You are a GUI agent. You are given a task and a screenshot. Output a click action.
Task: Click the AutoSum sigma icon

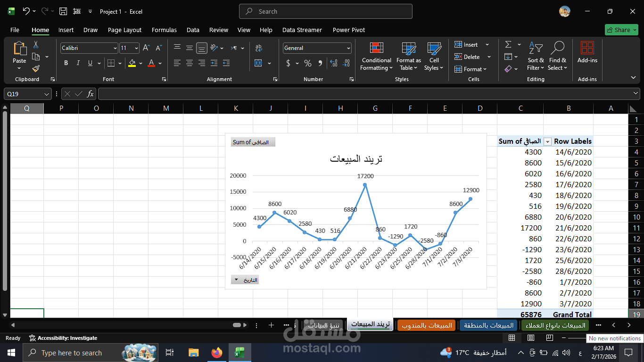pyautogui.click(x=508, y=45)
